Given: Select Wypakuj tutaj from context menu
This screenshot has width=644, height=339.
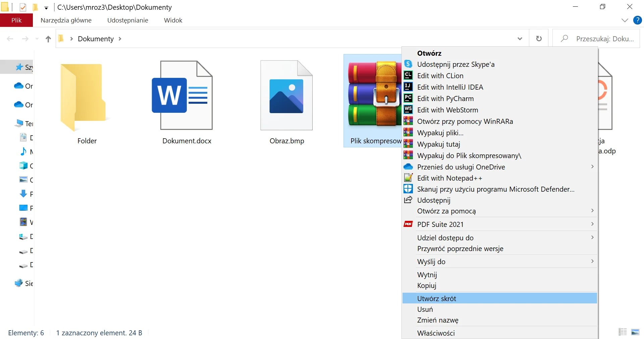Looking at the screenshot, I should coord(499,144).
